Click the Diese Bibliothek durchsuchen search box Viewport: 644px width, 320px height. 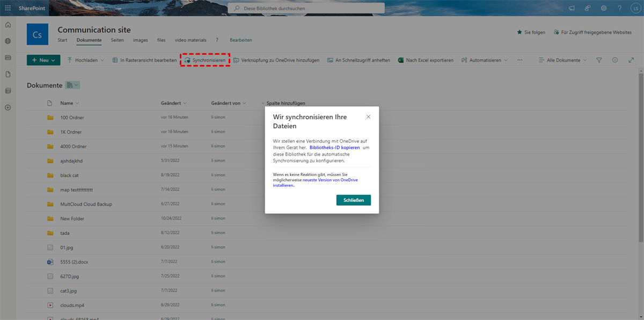(306, 8)
